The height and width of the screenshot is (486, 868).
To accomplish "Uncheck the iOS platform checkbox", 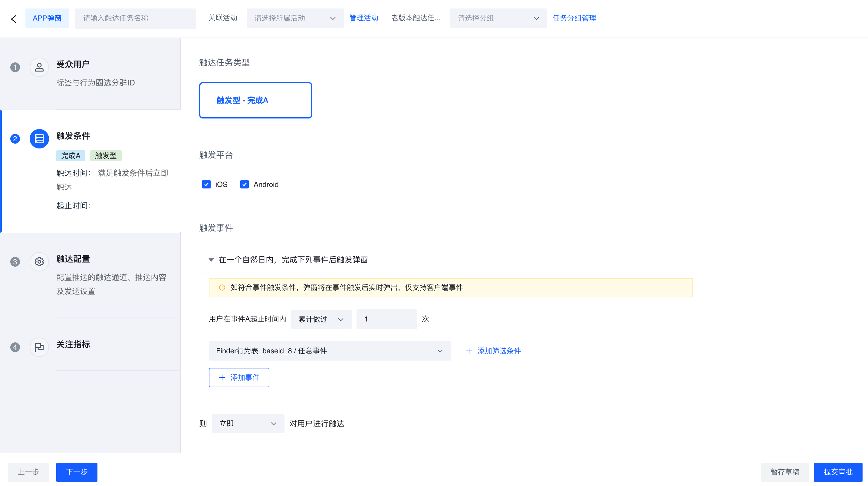I will 206,184.
